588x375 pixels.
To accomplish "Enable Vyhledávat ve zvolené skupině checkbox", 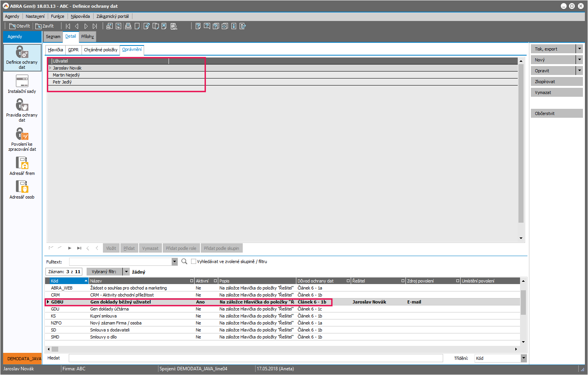I will point(193,262).
